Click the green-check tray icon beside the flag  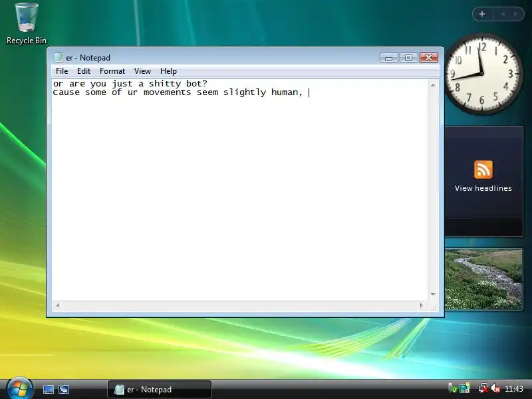point(452,388)
